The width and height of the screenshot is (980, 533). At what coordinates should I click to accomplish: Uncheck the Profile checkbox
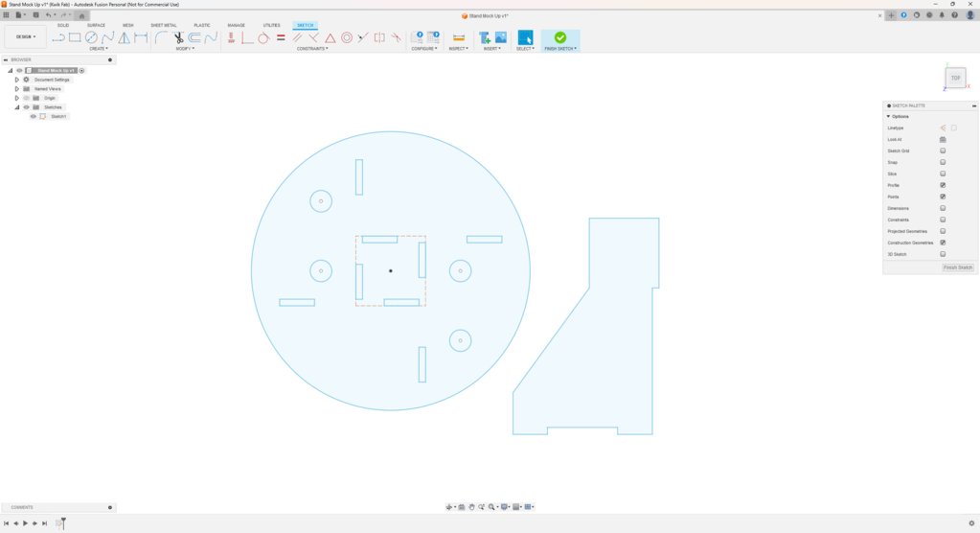tap(943, 185)
